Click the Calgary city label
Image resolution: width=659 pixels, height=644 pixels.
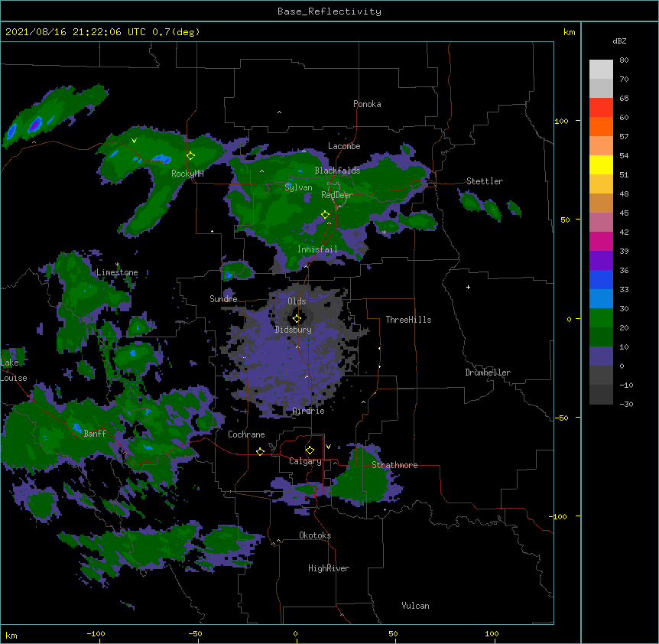click(305, 461)
